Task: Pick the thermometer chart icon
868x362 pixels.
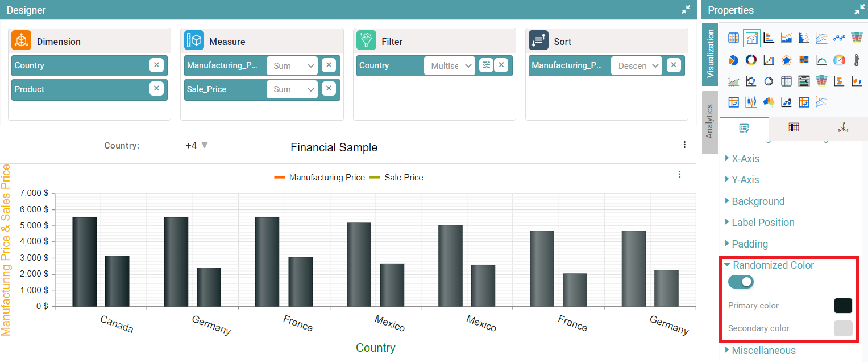Action: click(x=857, y=60)
